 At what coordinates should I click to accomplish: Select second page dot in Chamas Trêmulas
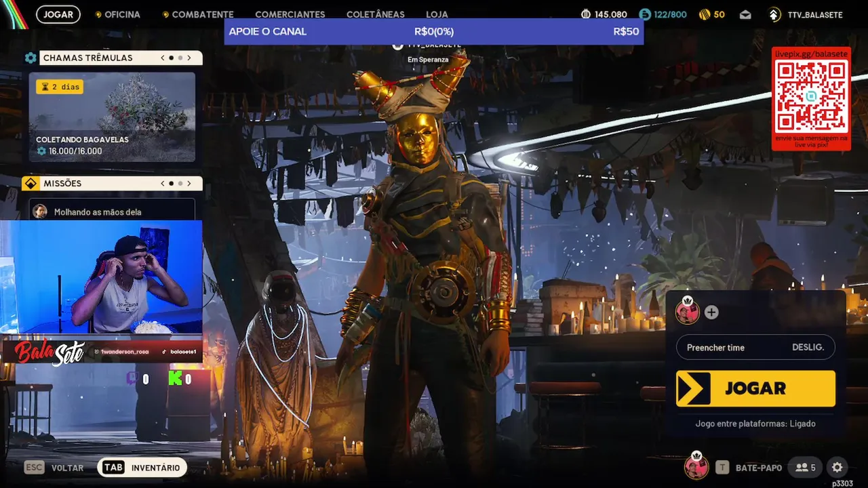click(x=180, y=58)
